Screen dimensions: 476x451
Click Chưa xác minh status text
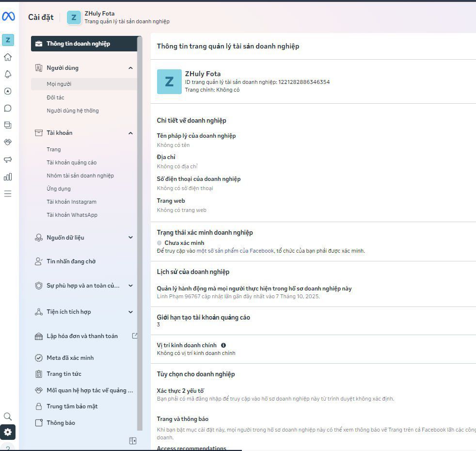click(x=184, y=243)
